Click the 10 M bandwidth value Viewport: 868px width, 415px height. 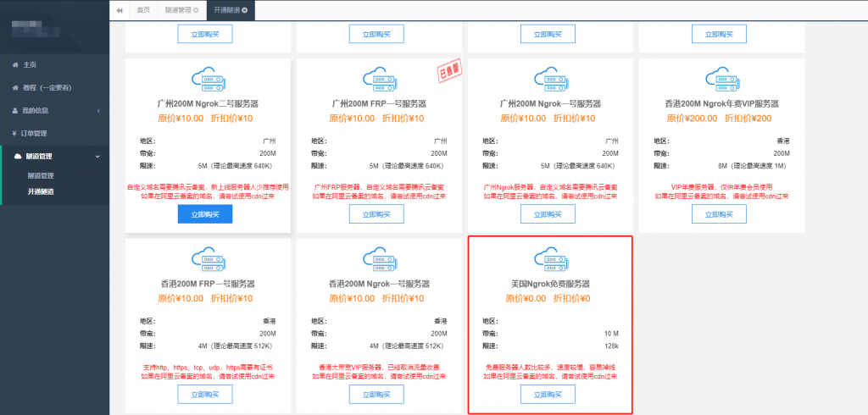click(611, 334)
